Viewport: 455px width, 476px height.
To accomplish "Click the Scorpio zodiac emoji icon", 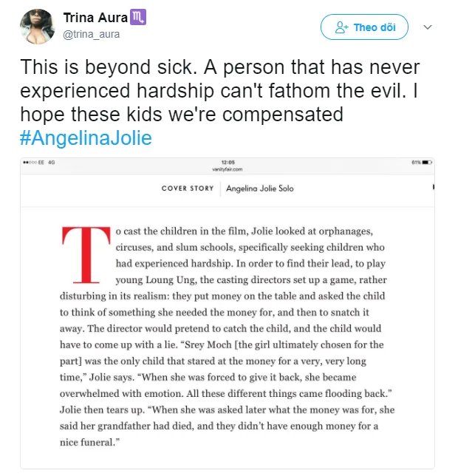I will coord(138,17).
